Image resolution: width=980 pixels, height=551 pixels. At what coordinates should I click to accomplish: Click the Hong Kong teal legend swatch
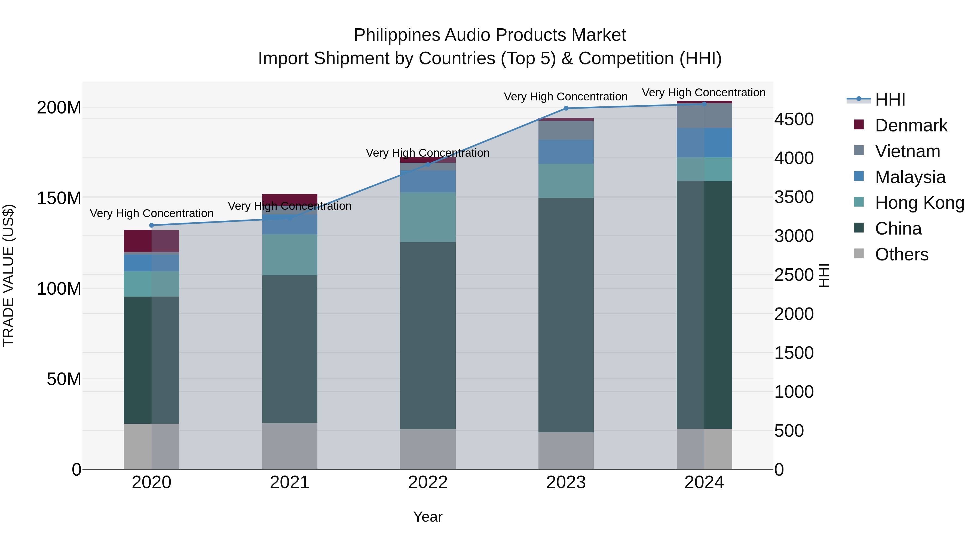(x=859, y=202)
